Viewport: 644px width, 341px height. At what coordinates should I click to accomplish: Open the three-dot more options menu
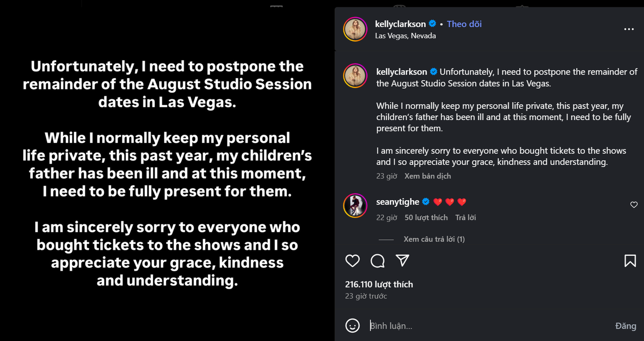point(629,29)
